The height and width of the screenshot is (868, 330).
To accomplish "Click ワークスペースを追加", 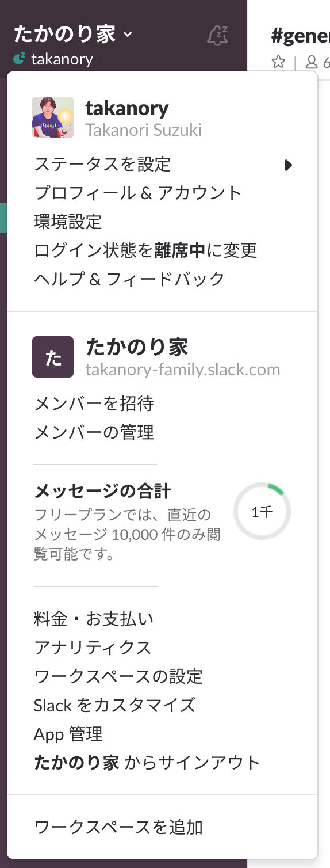I will [118, 827].
